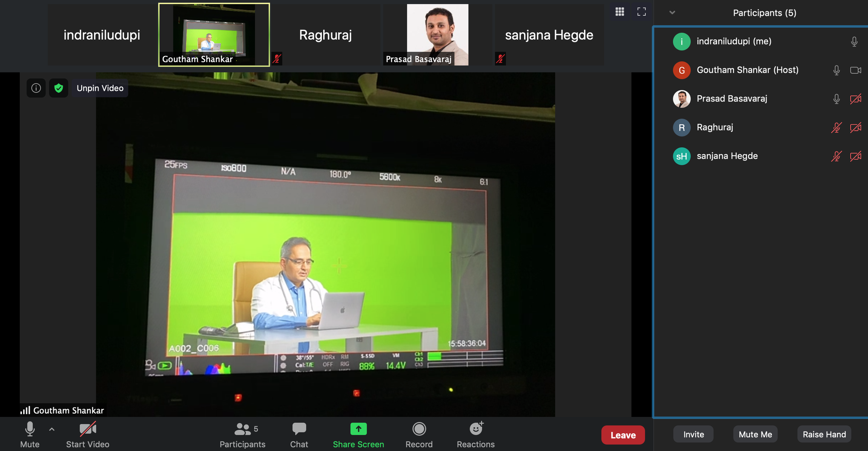
Task: Select Raghuraj in participants list
Action: pos(715,128)
